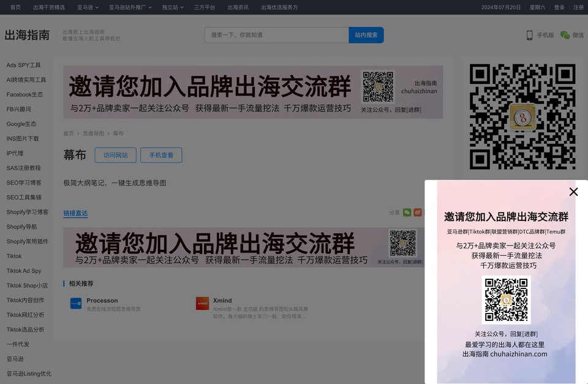
Task: Open 三方平台 in the top navigation
Action: 205,7
